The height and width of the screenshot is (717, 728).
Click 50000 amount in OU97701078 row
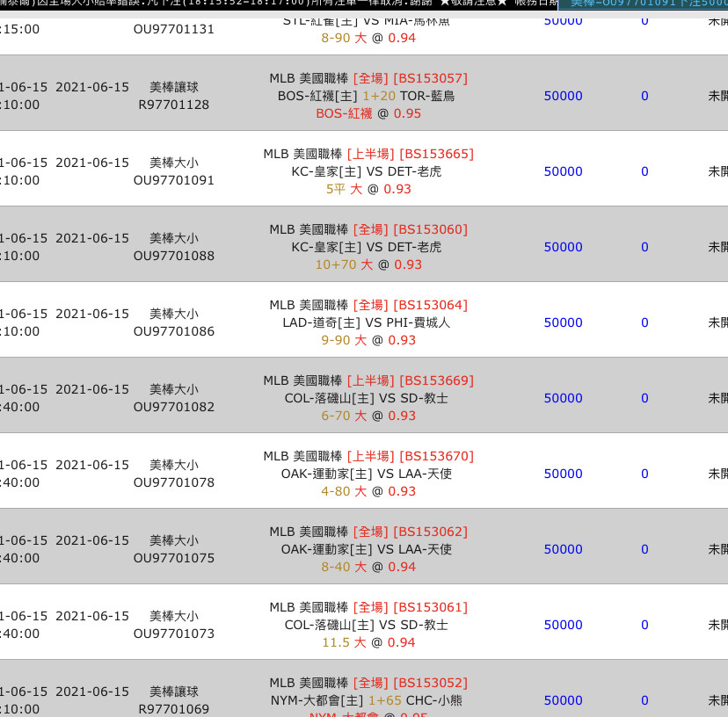[x=564, y=474]
